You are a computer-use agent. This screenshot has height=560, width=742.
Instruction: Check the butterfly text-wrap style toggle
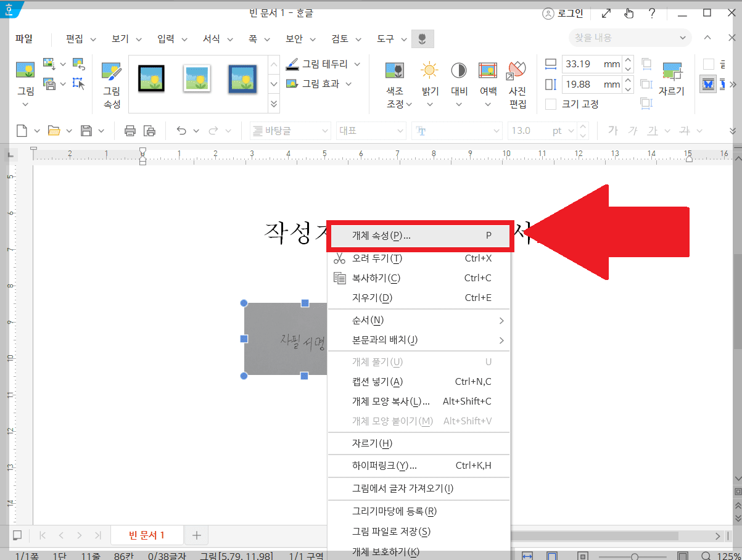707,84
